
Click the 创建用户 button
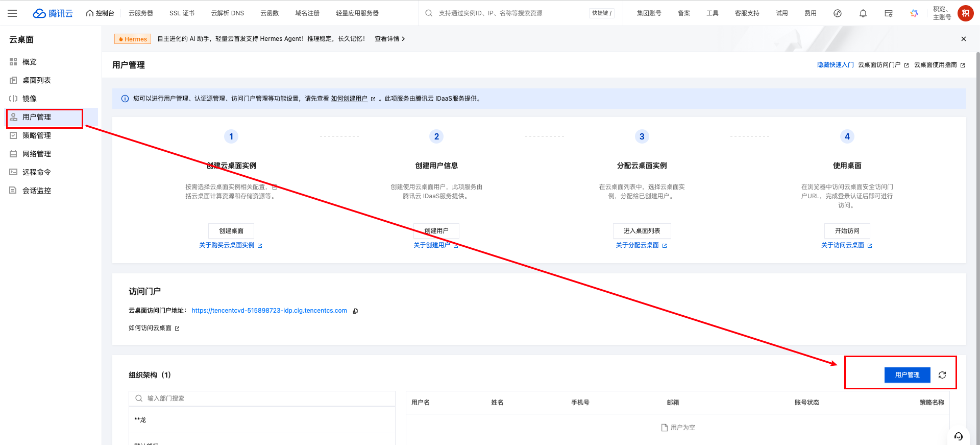point(436,231)
